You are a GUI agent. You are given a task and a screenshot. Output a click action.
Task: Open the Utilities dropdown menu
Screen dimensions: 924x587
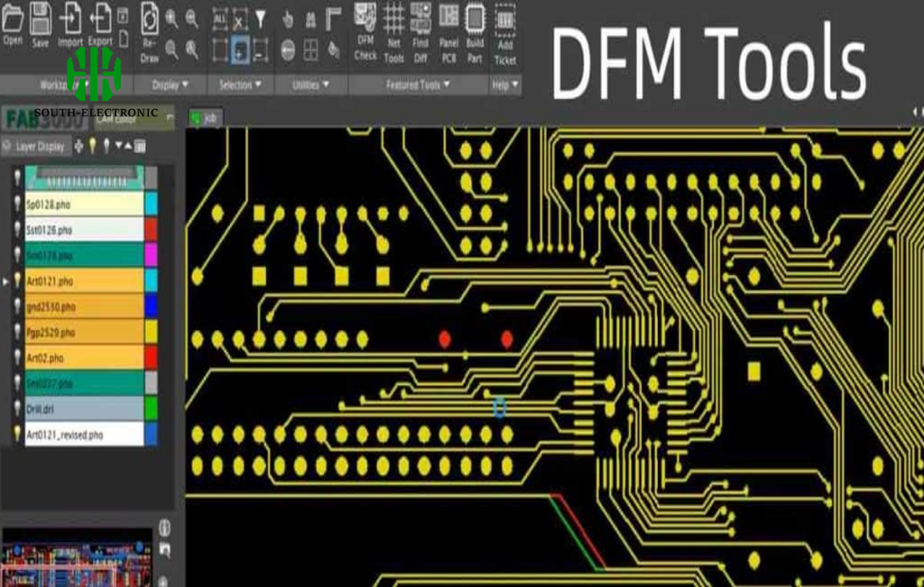(310, 85)
